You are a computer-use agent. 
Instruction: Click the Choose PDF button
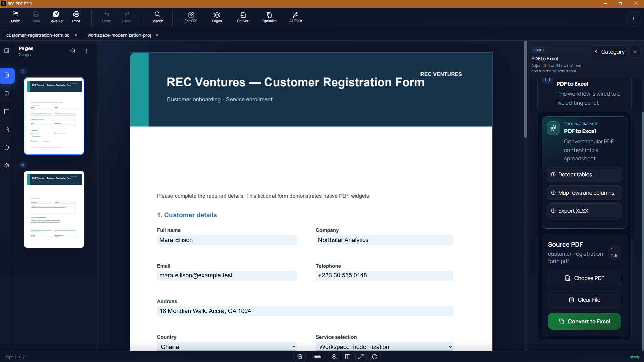click(584, 278)
